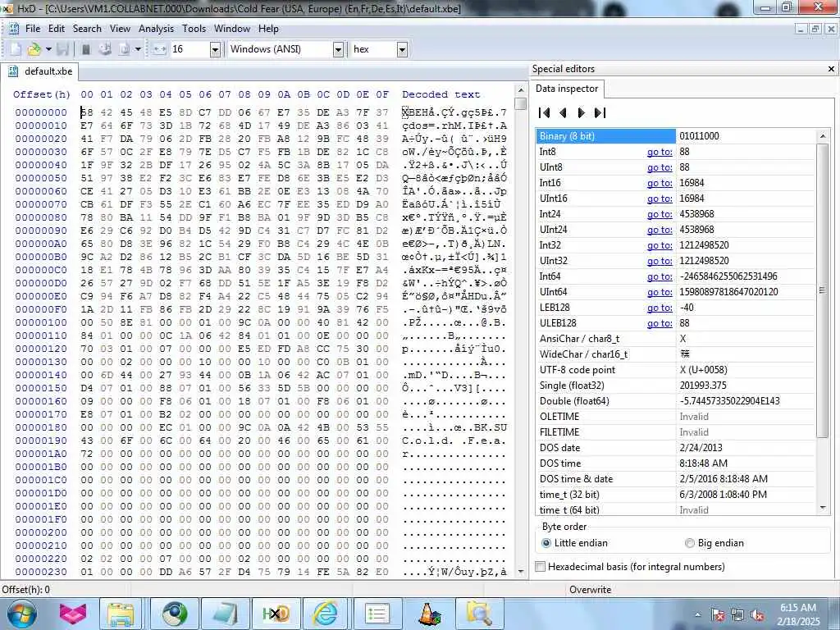Select Little endian byte order

[x=575, y=543]
